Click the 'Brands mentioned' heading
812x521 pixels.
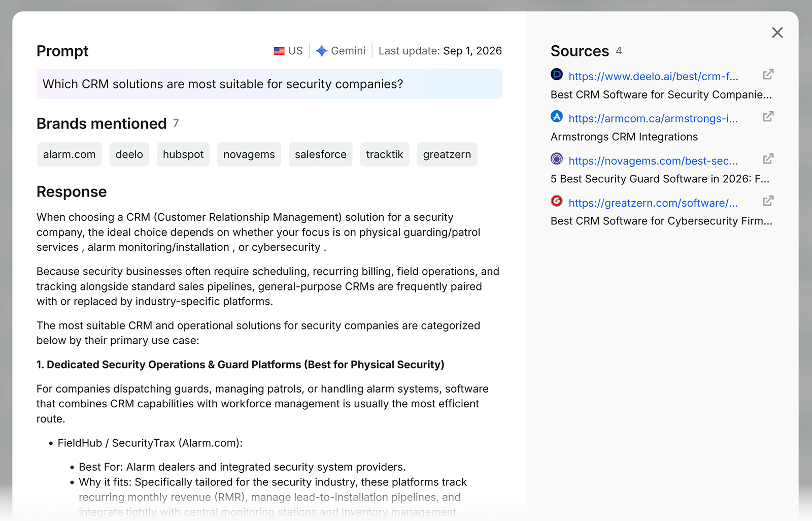[x=101, y=123]
